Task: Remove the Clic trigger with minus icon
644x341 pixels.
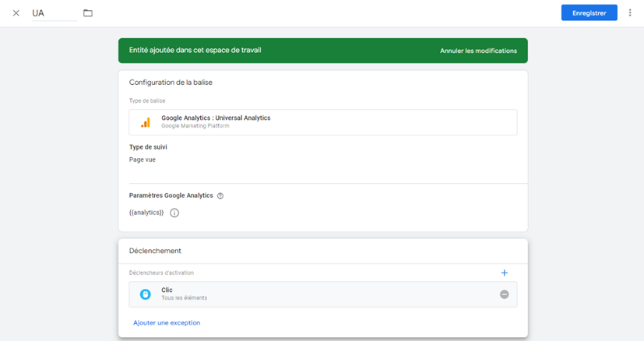Action: coord(504,294)
